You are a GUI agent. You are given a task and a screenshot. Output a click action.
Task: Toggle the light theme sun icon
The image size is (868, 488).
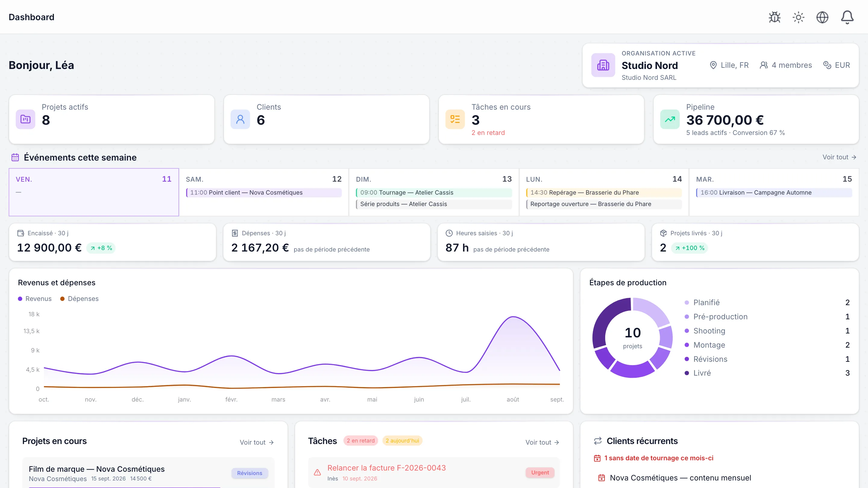pos(798,17)
